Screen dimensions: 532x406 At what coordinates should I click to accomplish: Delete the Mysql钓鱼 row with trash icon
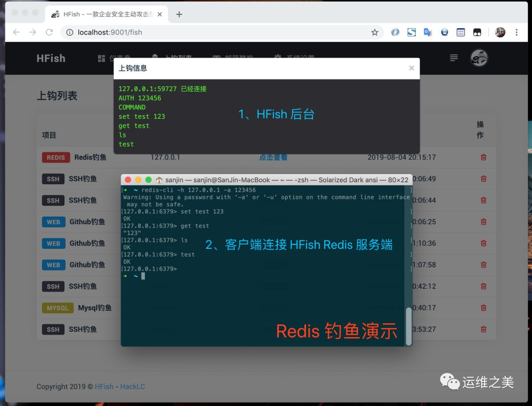pyautogui.click(x=484, y=307)
